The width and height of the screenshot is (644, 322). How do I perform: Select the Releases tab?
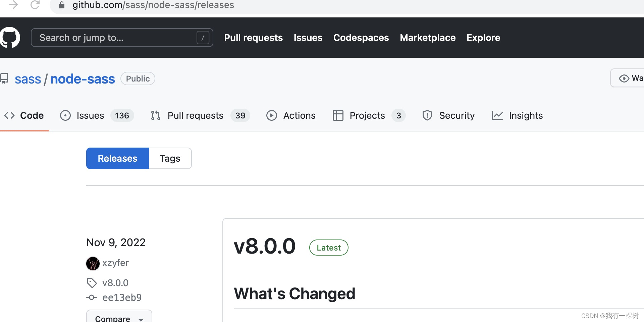[x=117, y=158]
